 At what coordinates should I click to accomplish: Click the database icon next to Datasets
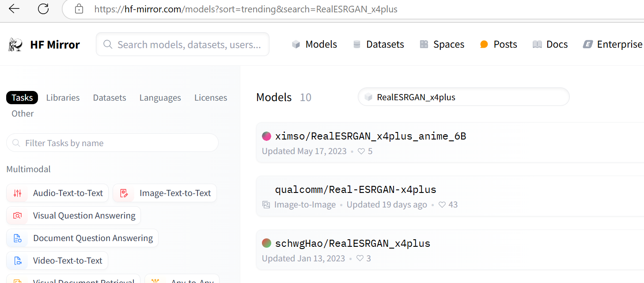(357, 45)
